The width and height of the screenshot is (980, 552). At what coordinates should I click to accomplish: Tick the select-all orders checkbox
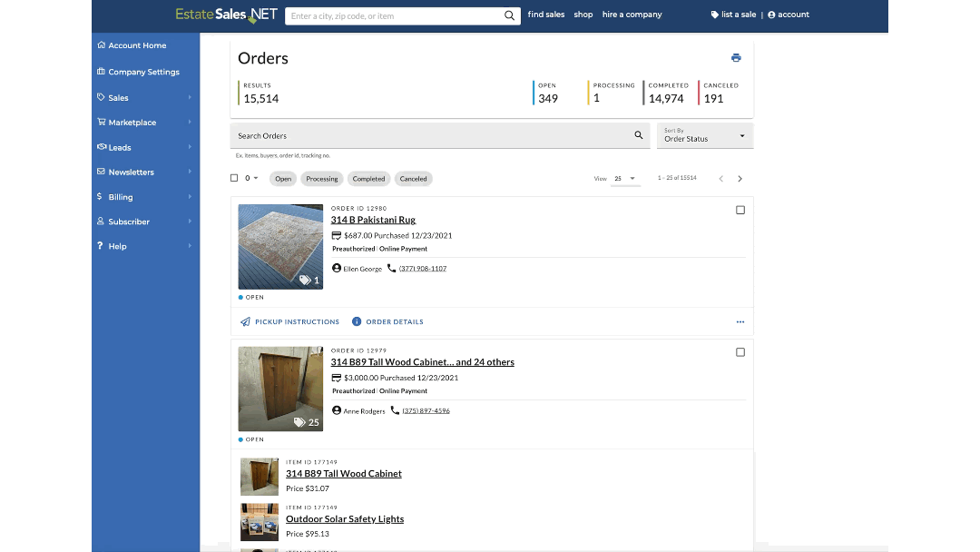click(x=234, y=178)
